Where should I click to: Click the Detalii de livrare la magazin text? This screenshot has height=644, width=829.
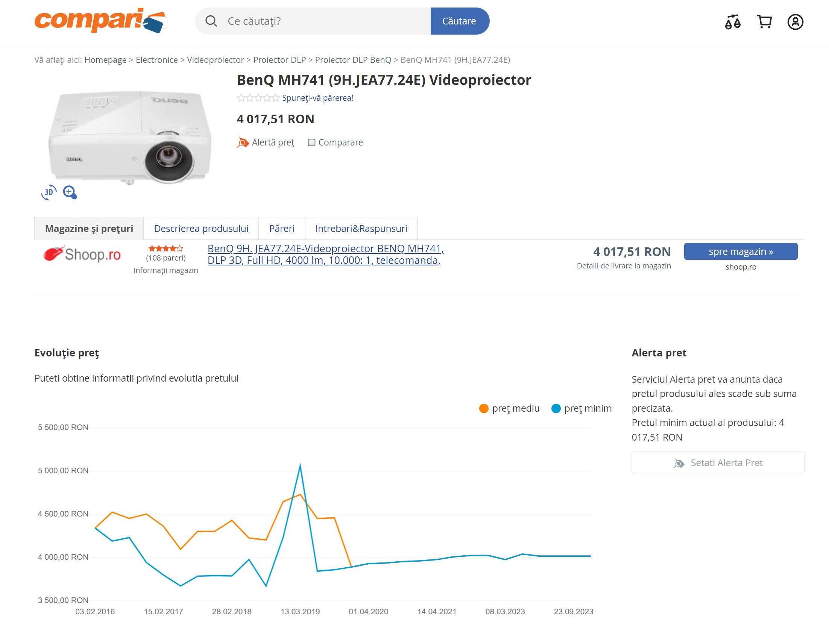click(x=624, y=266)
